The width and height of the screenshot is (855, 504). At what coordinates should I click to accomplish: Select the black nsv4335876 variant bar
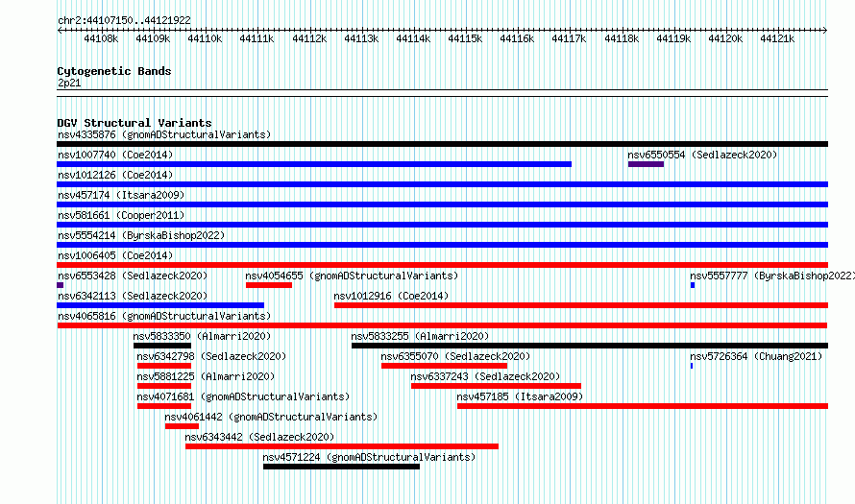442,144
